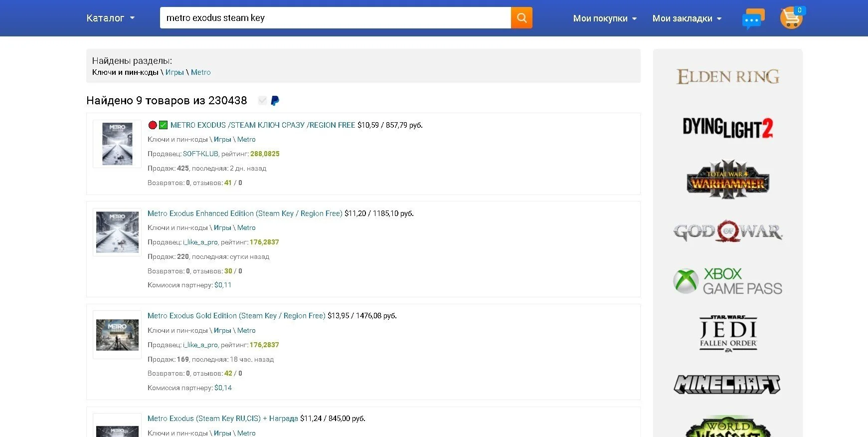Click the Gold Edition cover thumbnail
The width and height of the screenshot is (868, 437).
click(117, 335)
